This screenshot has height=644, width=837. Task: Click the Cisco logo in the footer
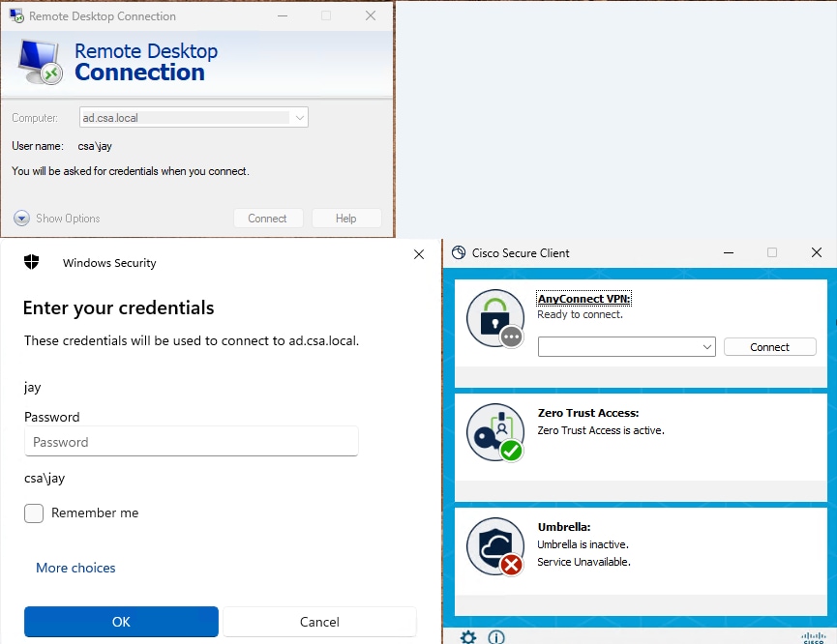click(x=814, y=638)
